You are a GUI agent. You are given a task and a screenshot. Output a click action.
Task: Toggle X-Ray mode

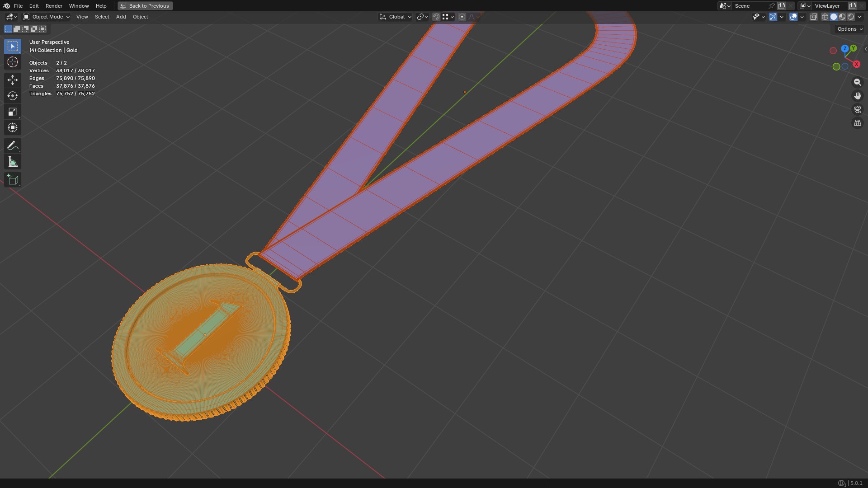(x=813, y=17)
